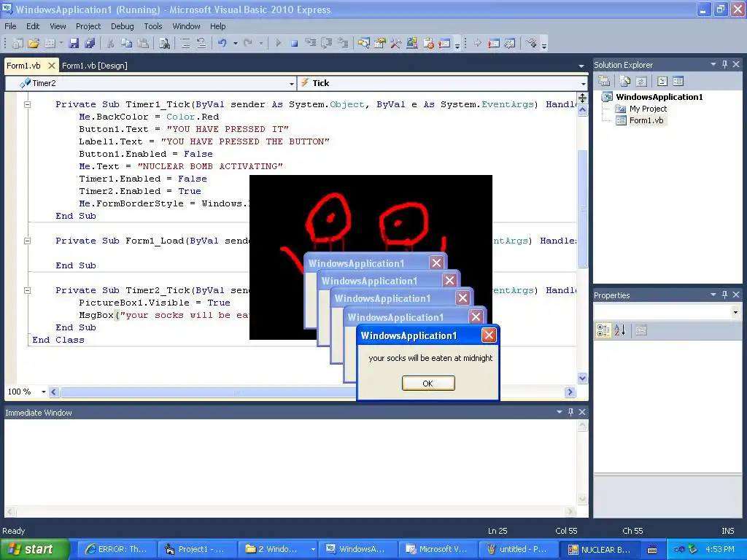The image size is (747, 560).
Task: Switch to NUCLEAR B... taskbar window
Action: click(600, 550)
